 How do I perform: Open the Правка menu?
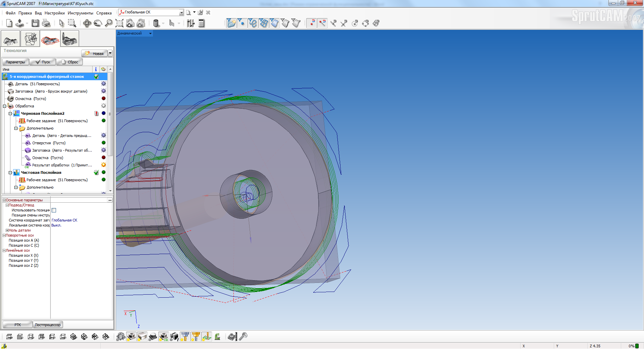click(25, 13)
